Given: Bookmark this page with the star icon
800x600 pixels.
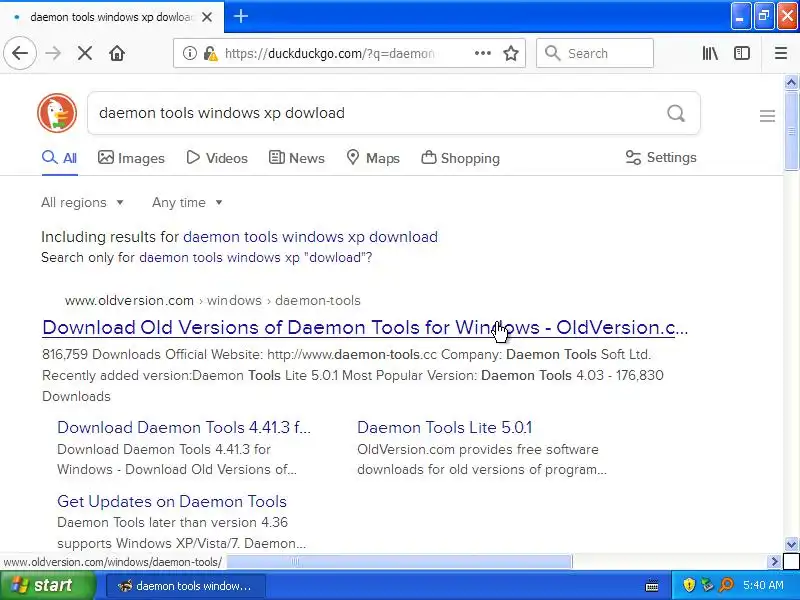Looking at the screenshot, I should pyautogui.click(x=511, y=53).
